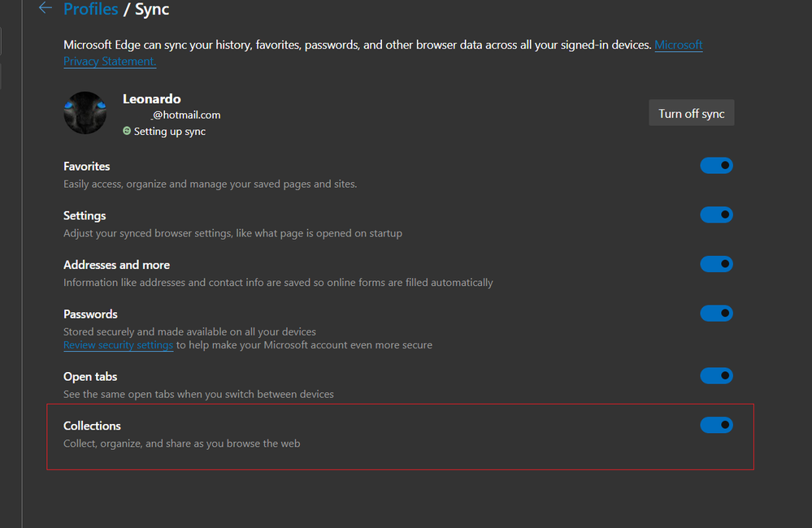Turn off the Passwords sync switch
The image size is (812, 528).
point(716,314)
